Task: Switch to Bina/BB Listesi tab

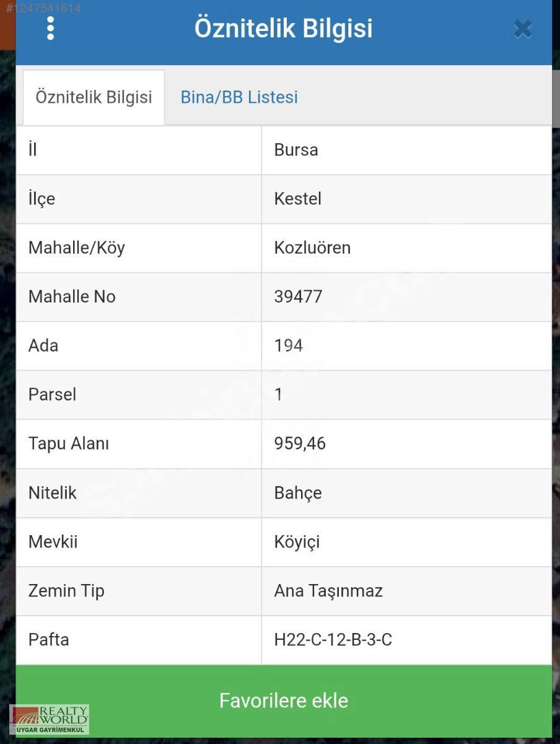Action: (x=239, y=97)
